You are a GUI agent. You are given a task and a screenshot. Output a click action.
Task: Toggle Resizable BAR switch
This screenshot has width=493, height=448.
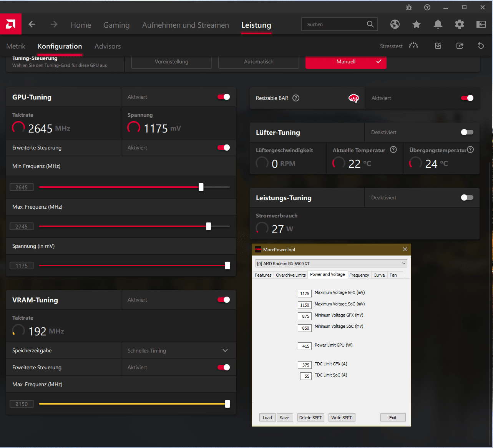point(467,98)
